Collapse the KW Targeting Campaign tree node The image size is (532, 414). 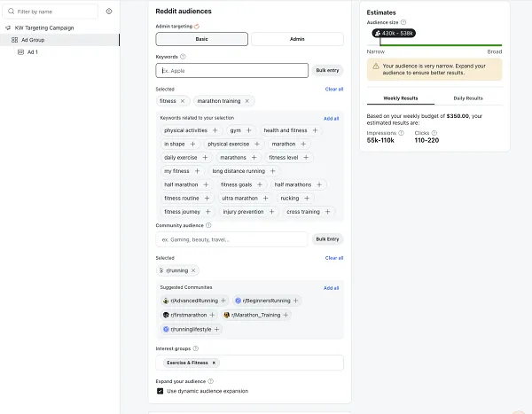pos(7,27)
